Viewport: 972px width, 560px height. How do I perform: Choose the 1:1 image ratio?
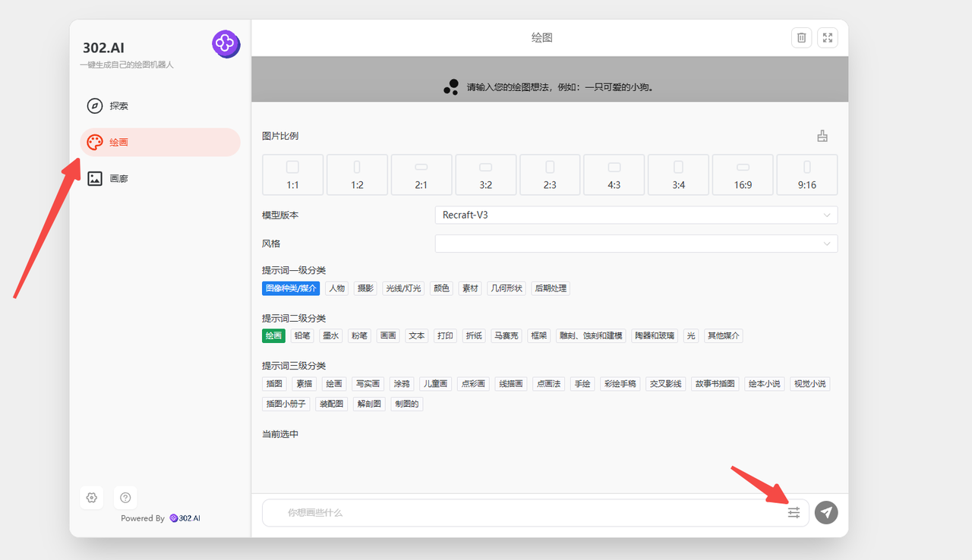292,175
